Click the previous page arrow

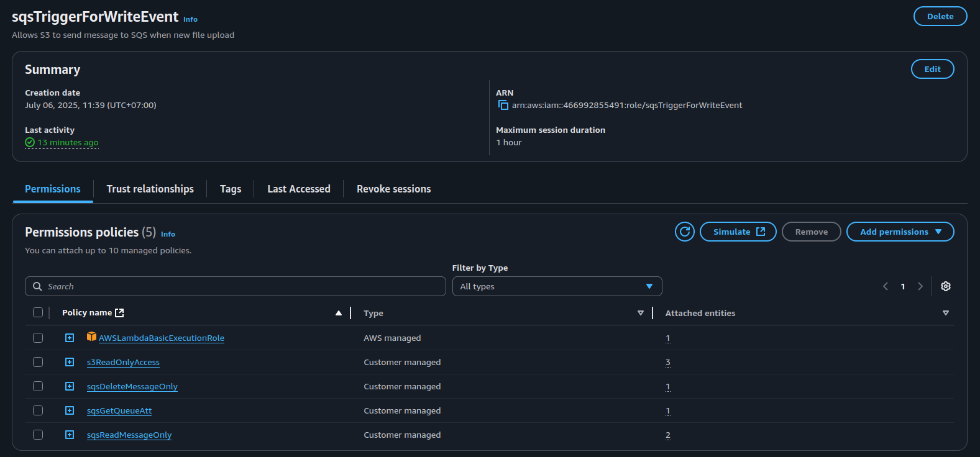tap(886, 286)
